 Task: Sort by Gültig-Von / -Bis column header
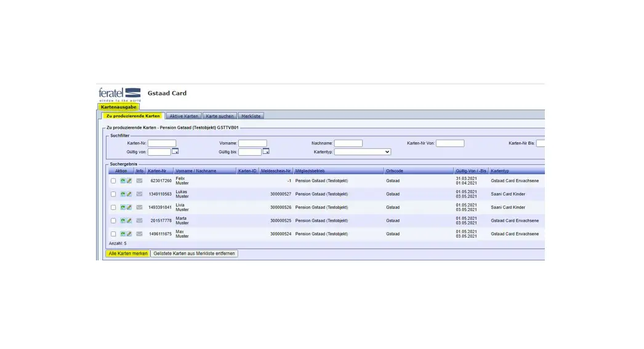click(x=470, y=170)
